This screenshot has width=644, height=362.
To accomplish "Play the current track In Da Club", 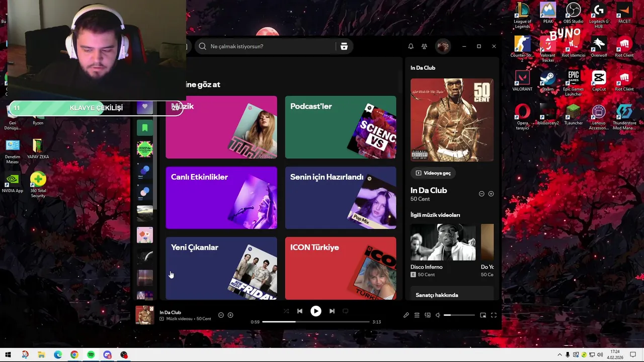I will 315,311.
